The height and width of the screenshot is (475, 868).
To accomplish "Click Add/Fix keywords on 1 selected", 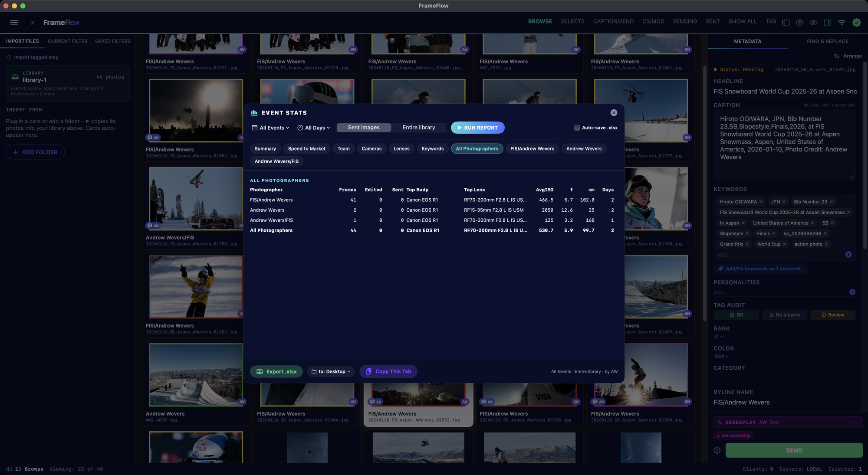I will coord(761,269).
